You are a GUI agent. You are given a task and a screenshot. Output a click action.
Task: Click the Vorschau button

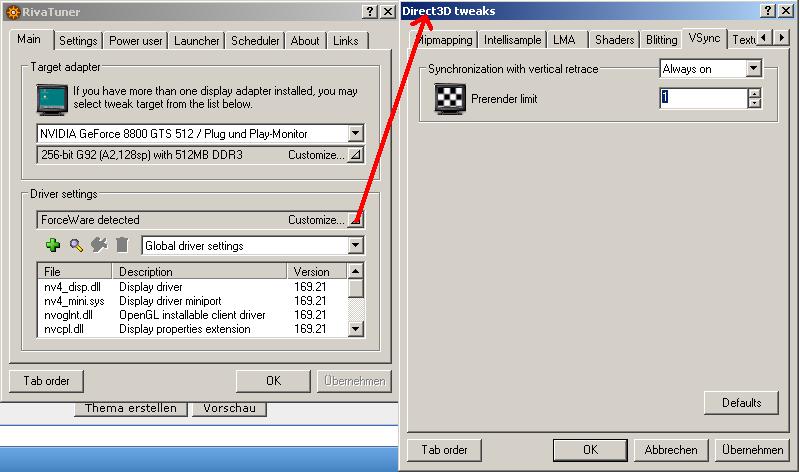(230, 408)
